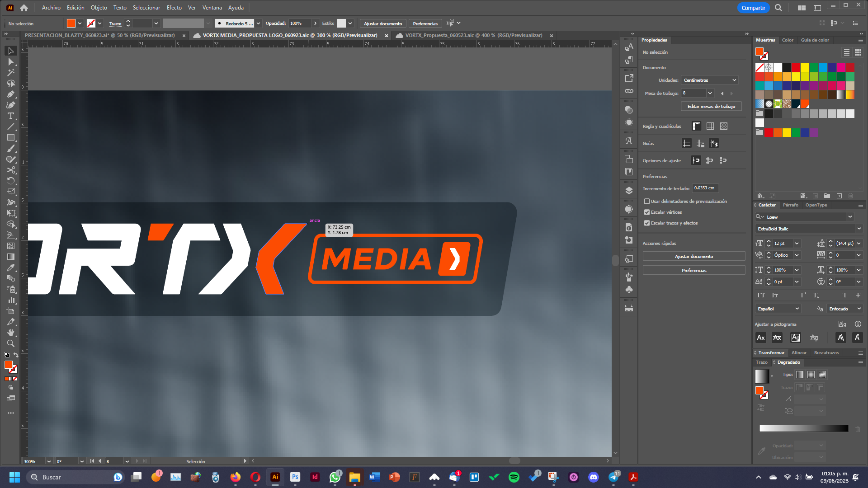This screenshot has height=488, width=868.
Task: Toggle Escalar trazos y efectos checkbox
Action: pyautogui.click(x=647, y=223)
